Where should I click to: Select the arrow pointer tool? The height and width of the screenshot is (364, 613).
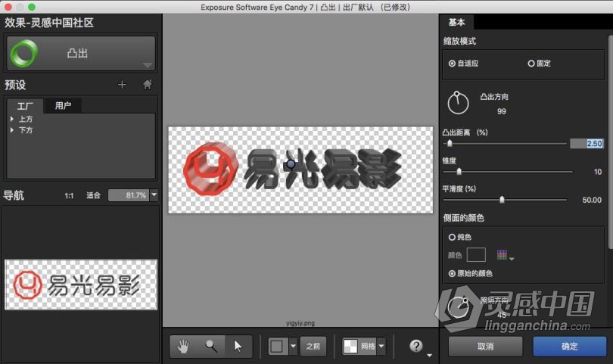pos(238,346)
